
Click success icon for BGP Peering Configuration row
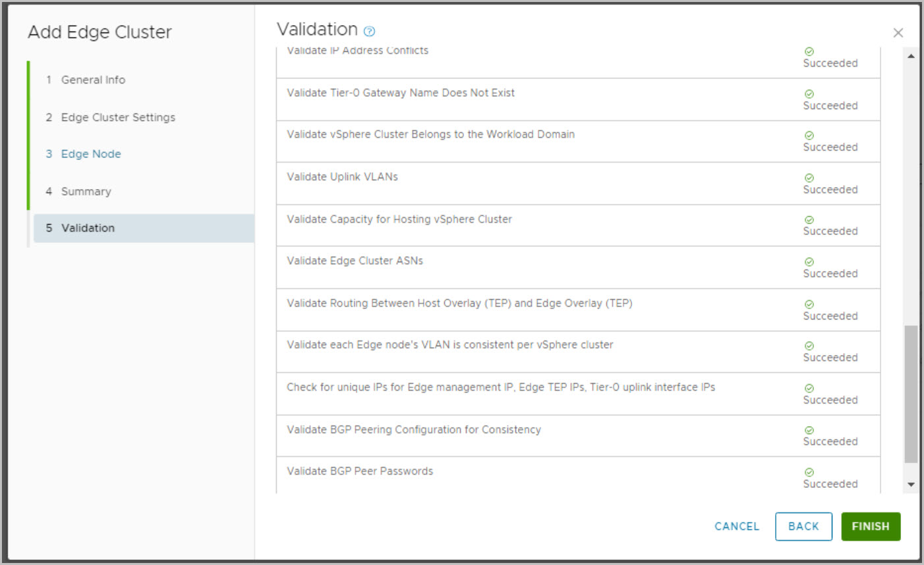click(x=809, y=431)
